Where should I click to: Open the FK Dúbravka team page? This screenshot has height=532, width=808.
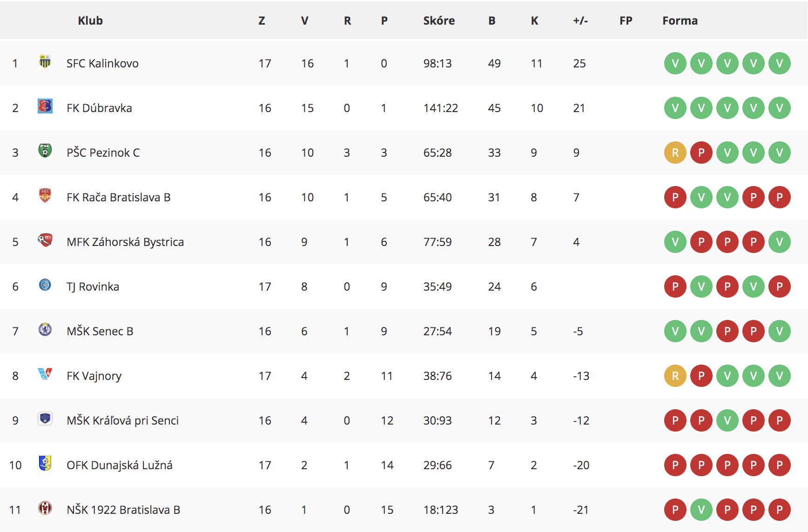click(99, 108)
